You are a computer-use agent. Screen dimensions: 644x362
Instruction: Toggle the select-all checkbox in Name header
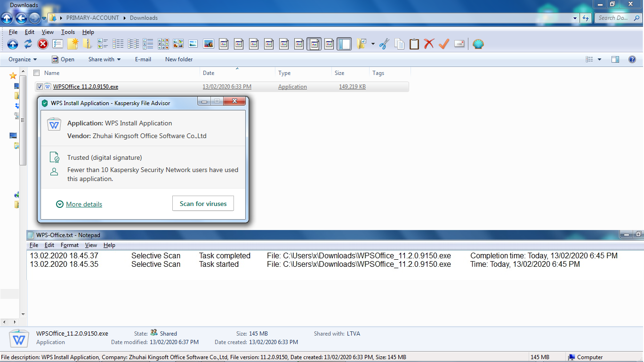click(37, 73)
